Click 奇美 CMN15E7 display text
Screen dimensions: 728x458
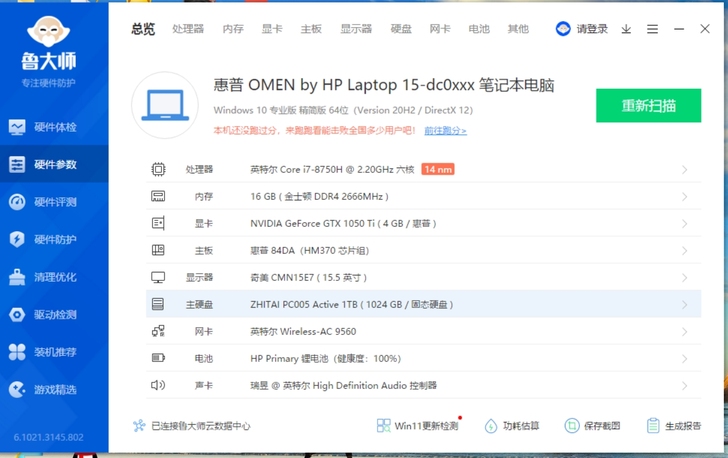coord(308,277)
